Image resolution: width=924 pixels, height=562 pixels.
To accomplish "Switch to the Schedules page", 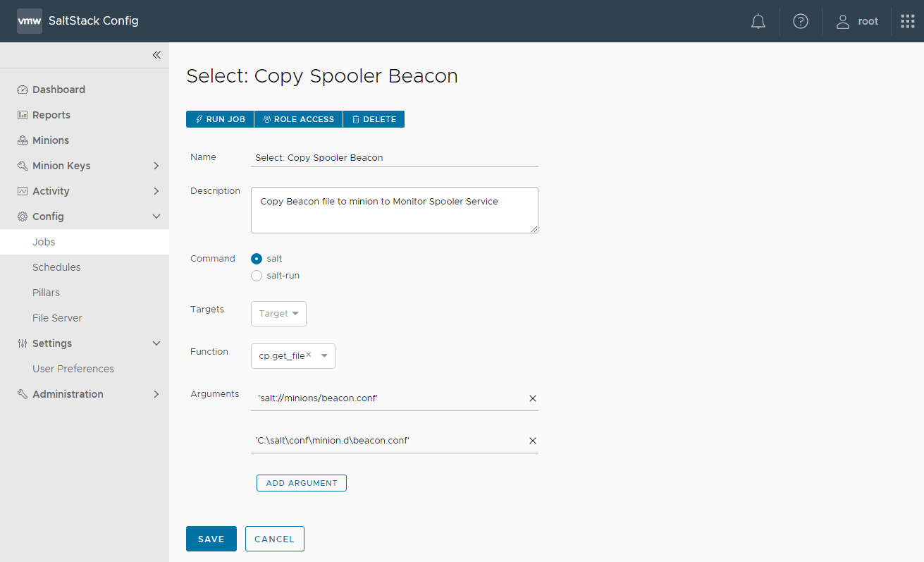I will click(x=56, y=267).
